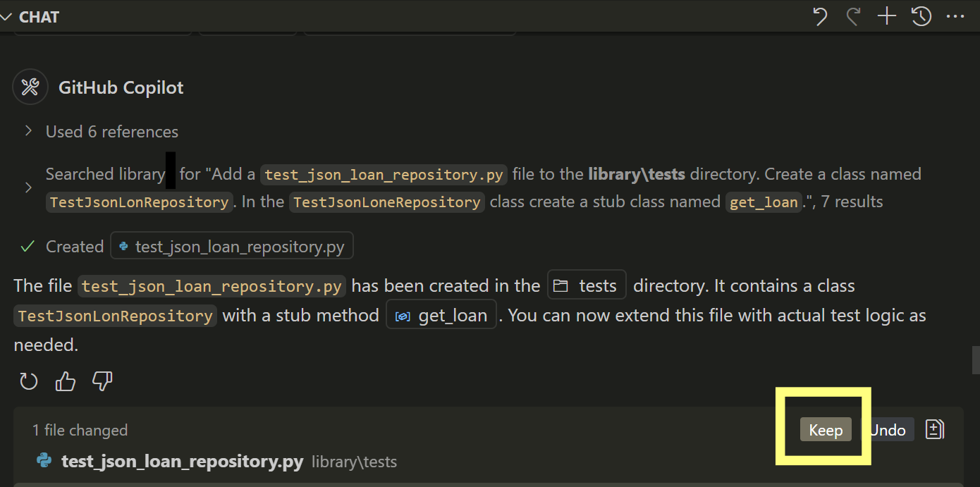This screenshot has height=487, width=980.
Task: Expand the Searched library results chevron
Action: pos(28,187)
